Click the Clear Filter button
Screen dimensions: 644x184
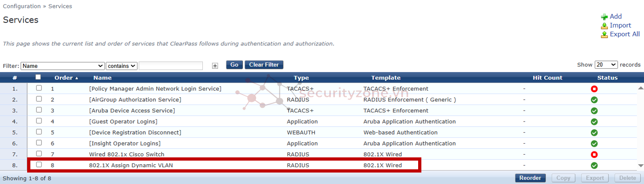[264, 65]
